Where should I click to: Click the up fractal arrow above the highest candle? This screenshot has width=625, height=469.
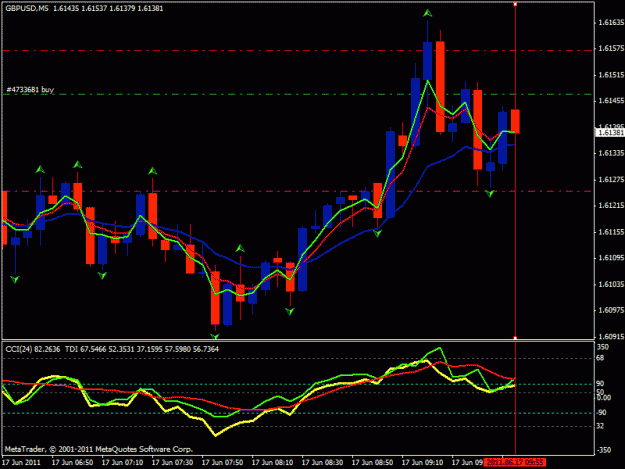[x=428, y=14]
